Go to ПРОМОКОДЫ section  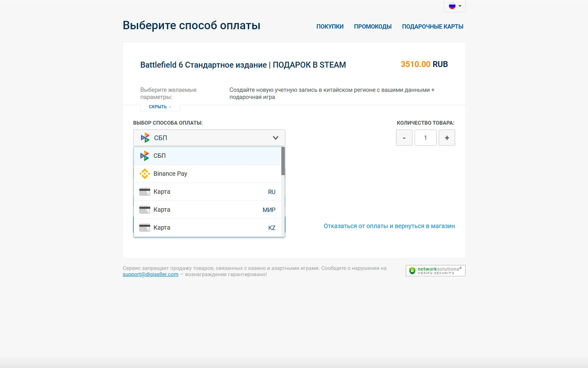373,27
